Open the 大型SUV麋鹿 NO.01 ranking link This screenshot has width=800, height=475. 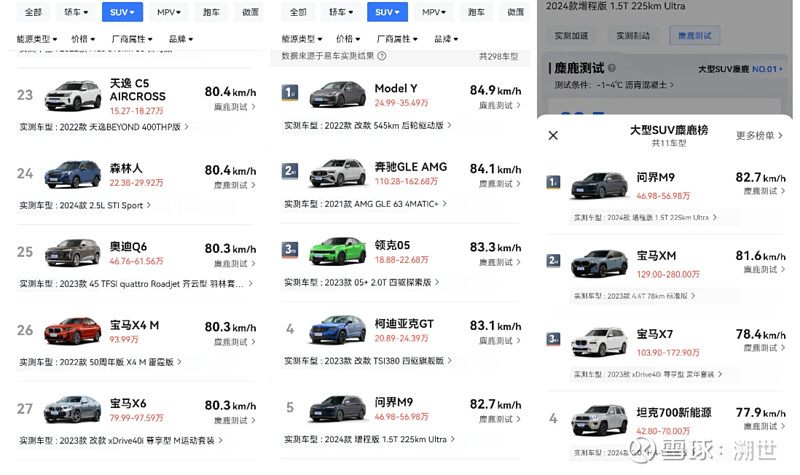pos(740,68)
